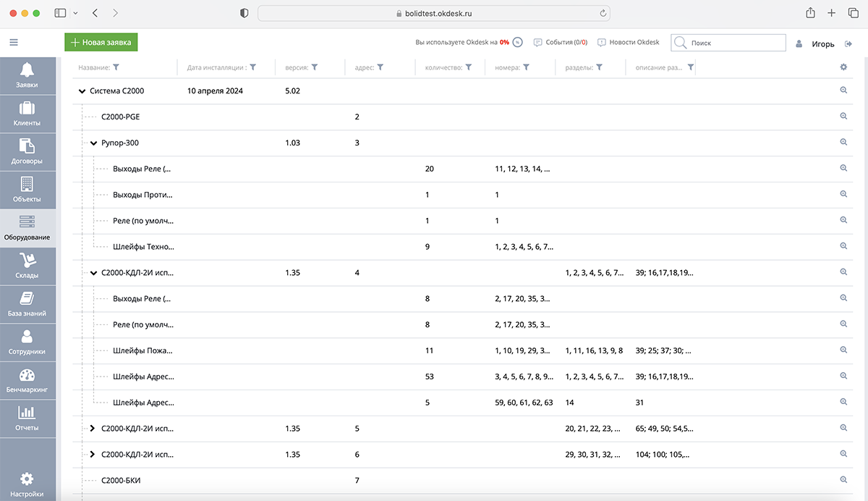Toggle the hamburger menu to collapse sidebar
This screenshot has height=501, width=868.
[14, 43]
